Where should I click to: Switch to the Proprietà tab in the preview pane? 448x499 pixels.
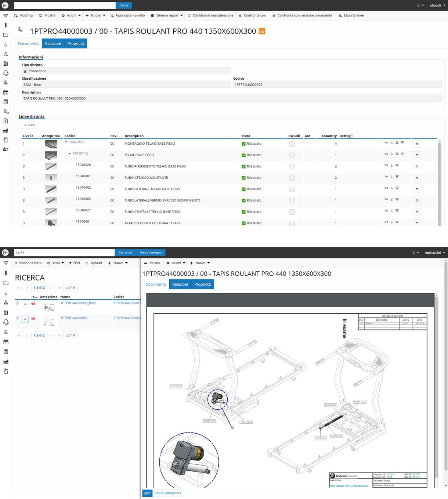202,284
